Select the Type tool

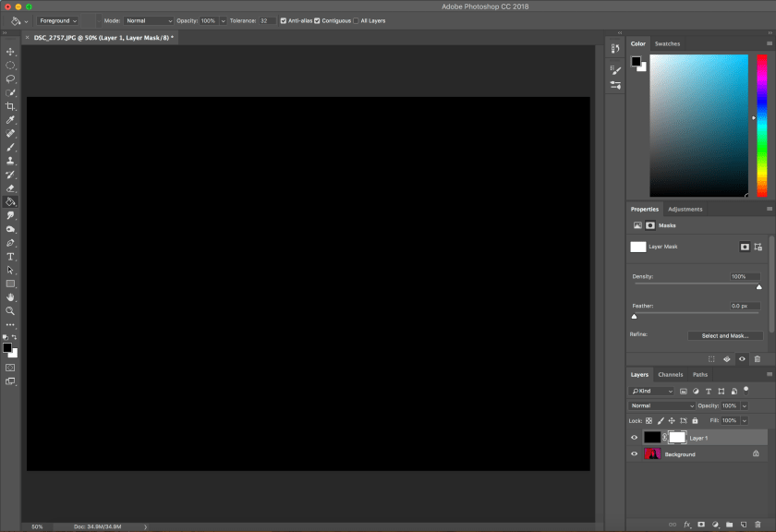pos(11,256)
